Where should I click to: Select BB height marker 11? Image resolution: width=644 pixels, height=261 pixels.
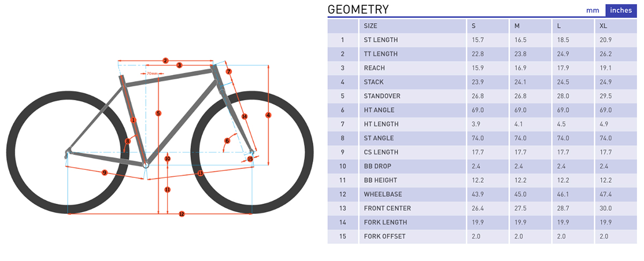point(167,190)
